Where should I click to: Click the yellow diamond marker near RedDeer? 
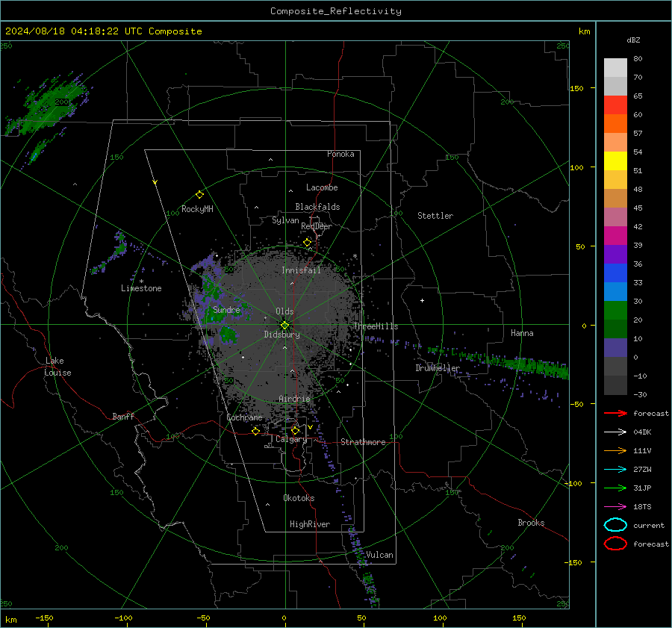307,243
